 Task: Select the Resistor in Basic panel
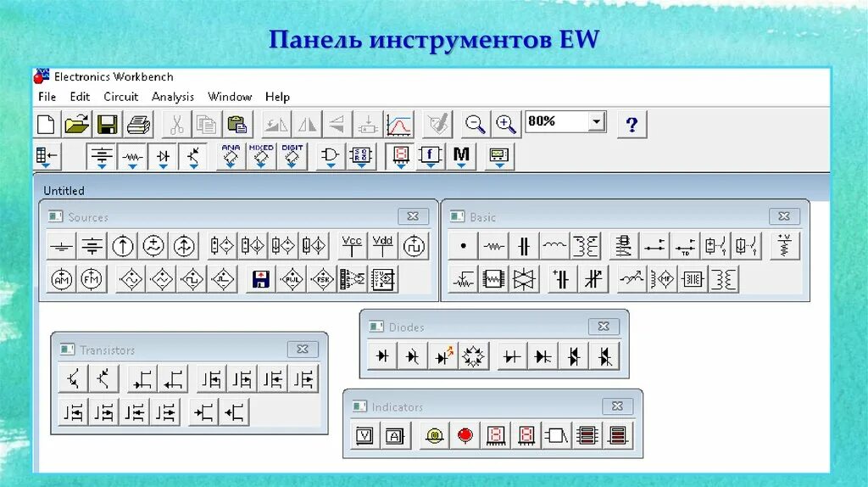click(x=494, y=246)
